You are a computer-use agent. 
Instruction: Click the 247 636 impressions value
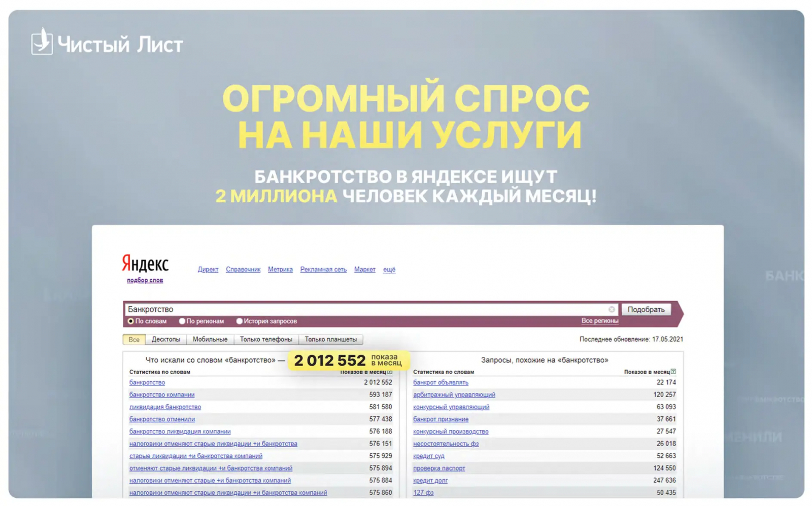(665, 480)
